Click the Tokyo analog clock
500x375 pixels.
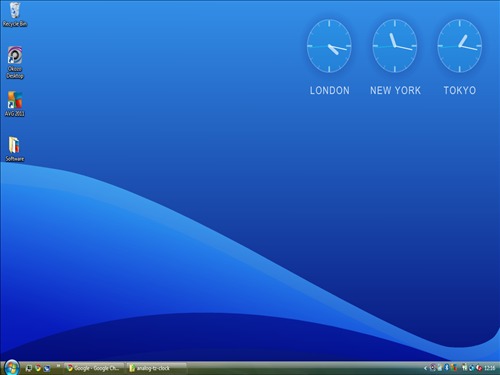point(460,46)
